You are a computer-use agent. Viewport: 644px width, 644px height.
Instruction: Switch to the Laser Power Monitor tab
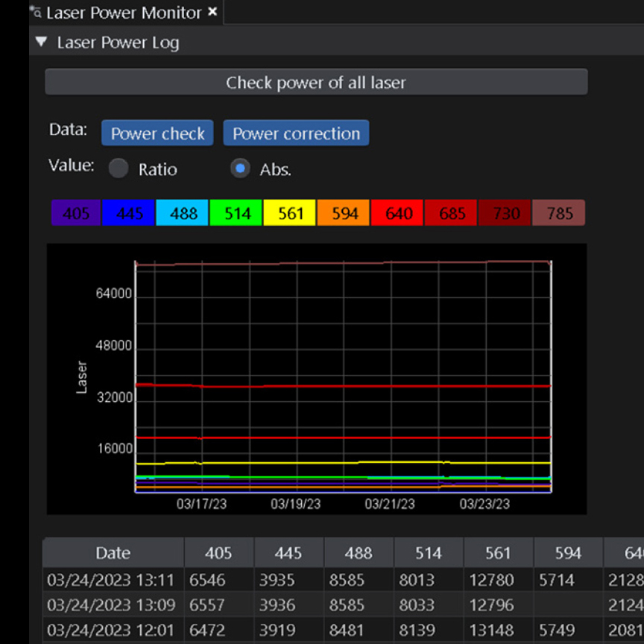(x=119, y=12)
